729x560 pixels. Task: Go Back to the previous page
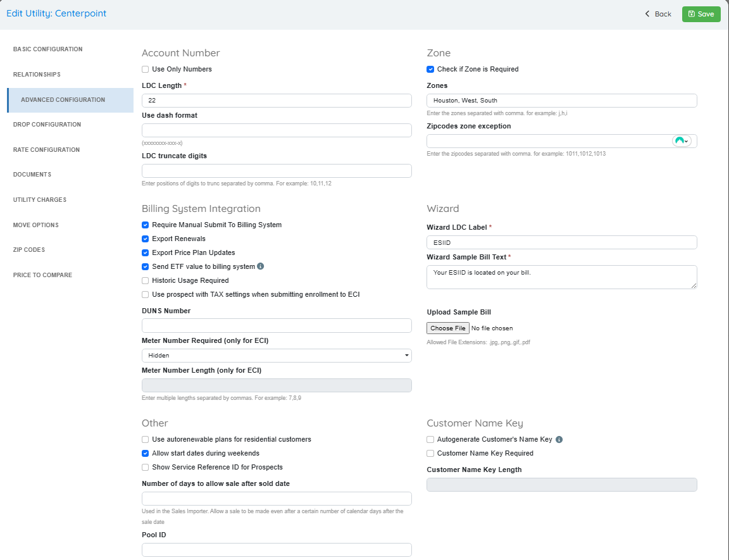[658, 14]
